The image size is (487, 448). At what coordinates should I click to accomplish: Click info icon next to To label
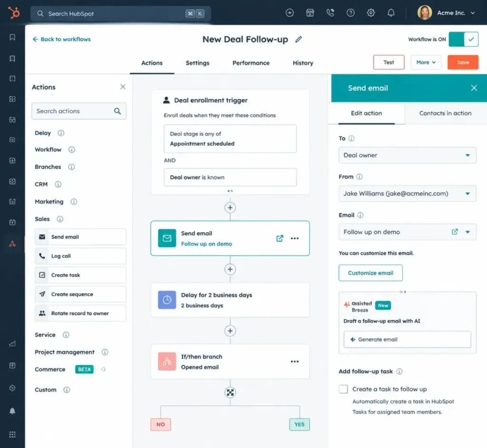click(x=351, y=138)
